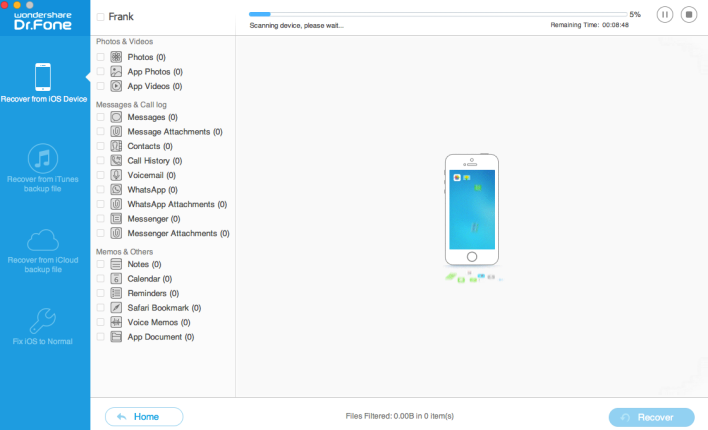Image resolution: width=708 pixels, height=430 pixels.
Task: Click the Reminders list icon
Action: pos(116,293)
